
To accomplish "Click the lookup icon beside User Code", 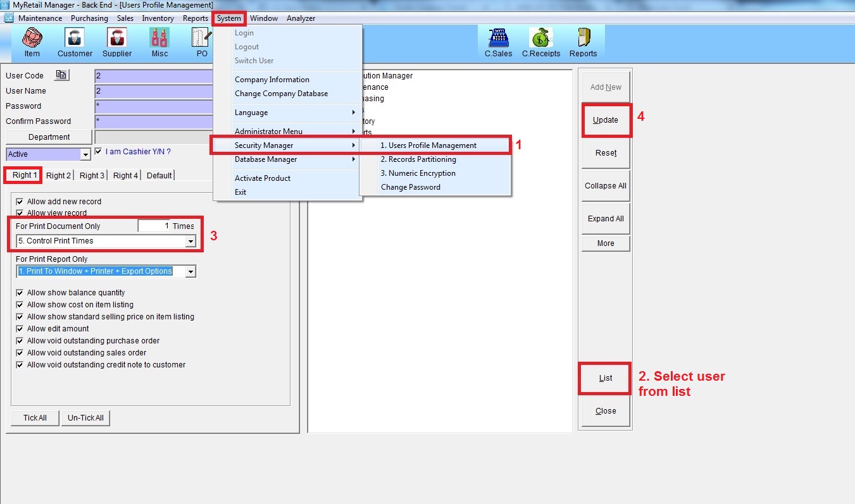I will point(61,75).
